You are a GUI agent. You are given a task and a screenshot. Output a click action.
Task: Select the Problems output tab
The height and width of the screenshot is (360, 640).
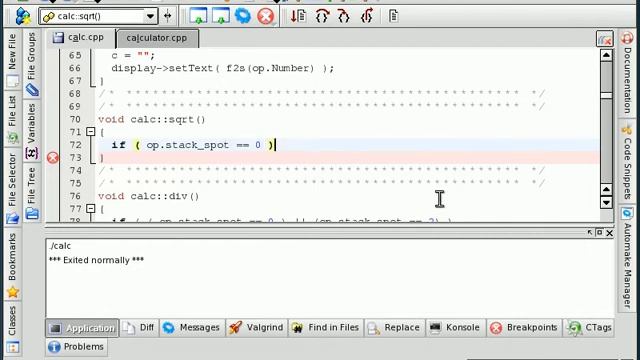pos(76,347)
